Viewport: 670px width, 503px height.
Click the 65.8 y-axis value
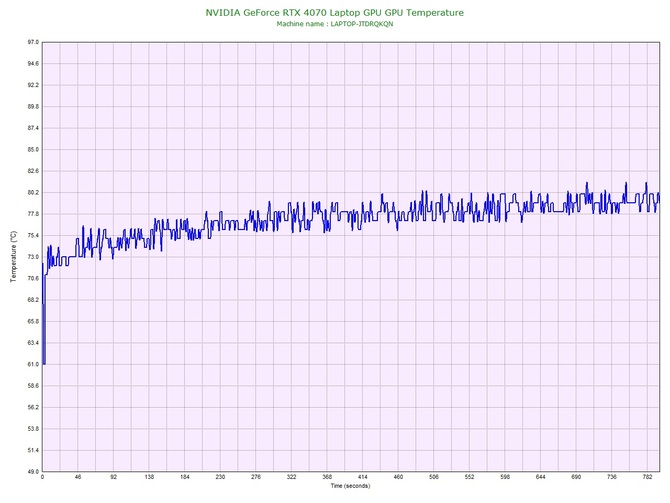[x=33, y=321]
